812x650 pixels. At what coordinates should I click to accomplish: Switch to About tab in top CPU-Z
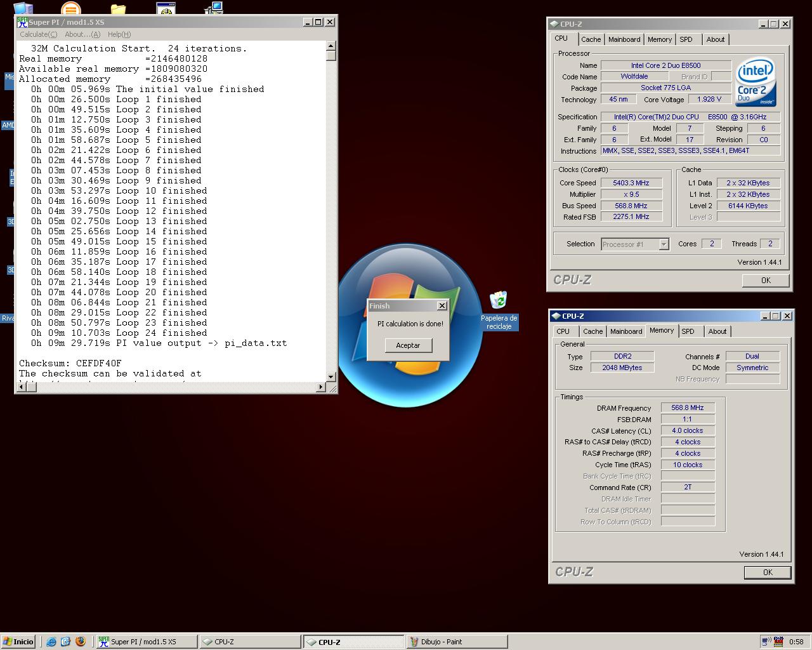click(716, 39)
